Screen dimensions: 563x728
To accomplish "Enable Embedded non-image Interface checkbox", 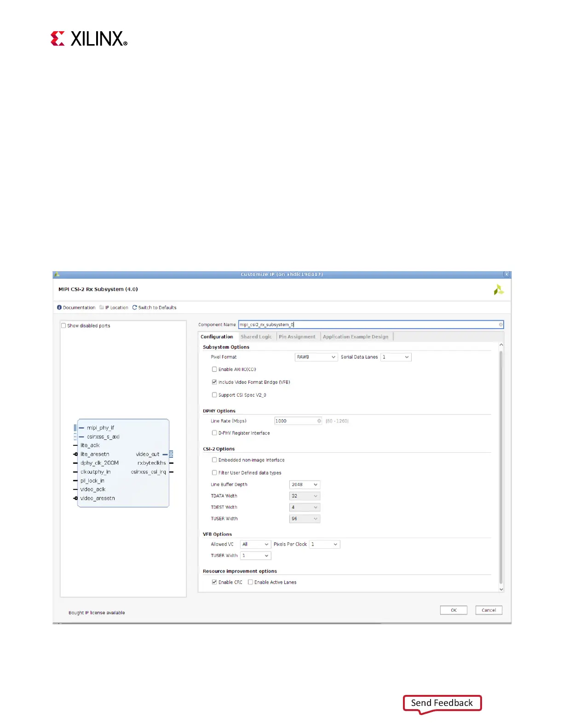I will 214,460.
